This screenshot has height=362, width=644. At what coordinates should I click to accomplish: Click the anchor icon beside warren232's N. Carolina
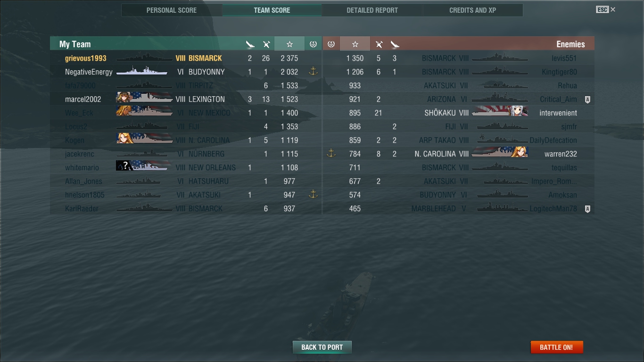click(331, 154)
